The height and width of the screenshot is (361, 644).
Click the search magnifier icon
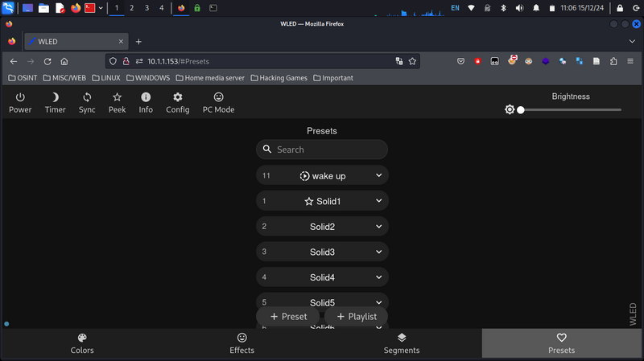click(x=267, y=149)
